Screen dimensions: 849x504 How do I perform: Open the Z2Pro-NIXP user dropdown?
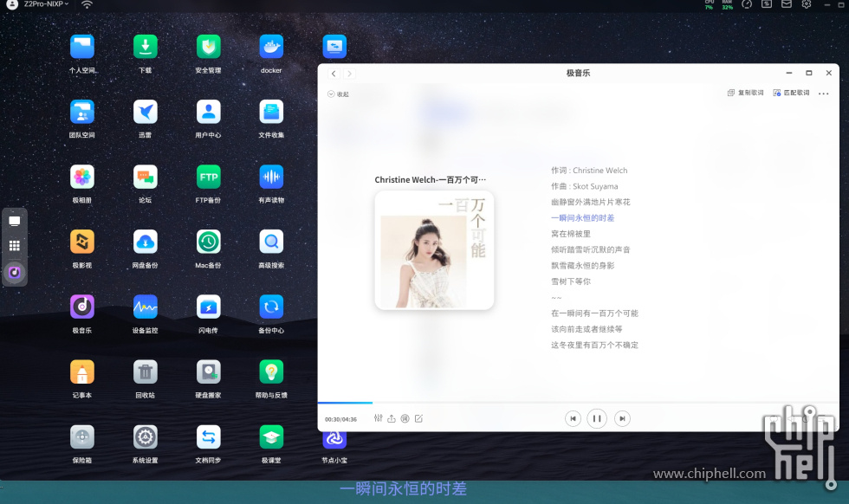(46, 4)
